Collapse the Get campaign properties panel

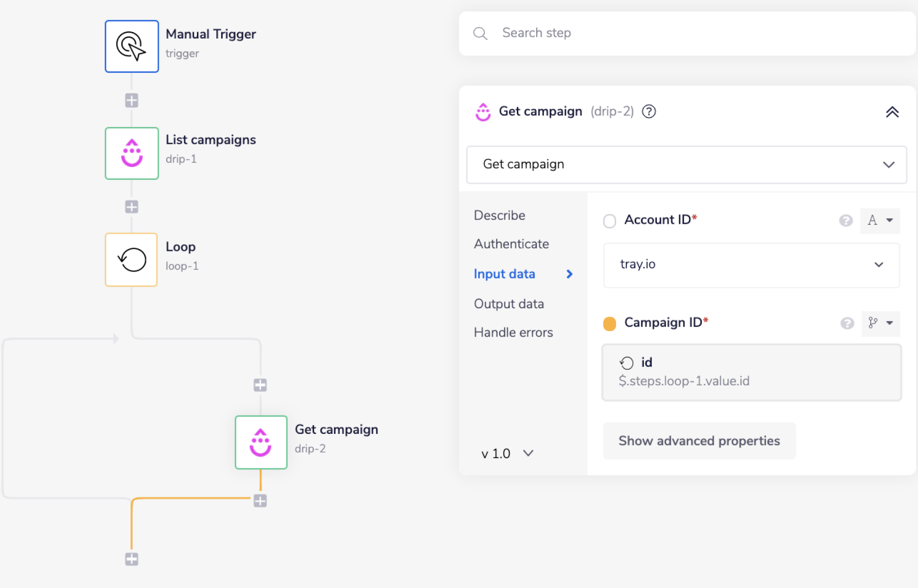(892, 112)
